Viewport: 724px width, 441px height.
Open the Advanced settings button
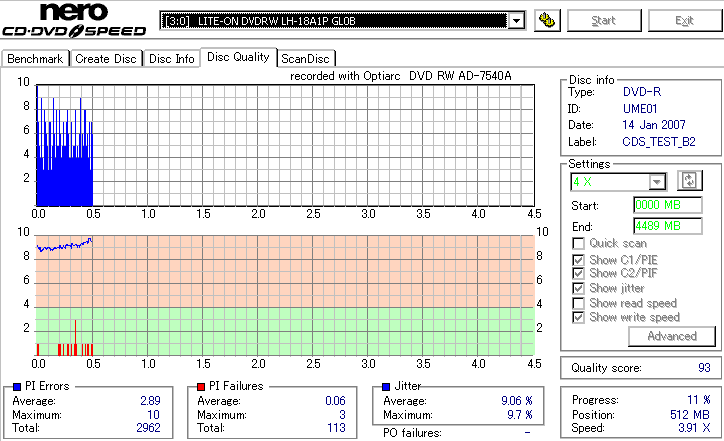click(672, 336)
